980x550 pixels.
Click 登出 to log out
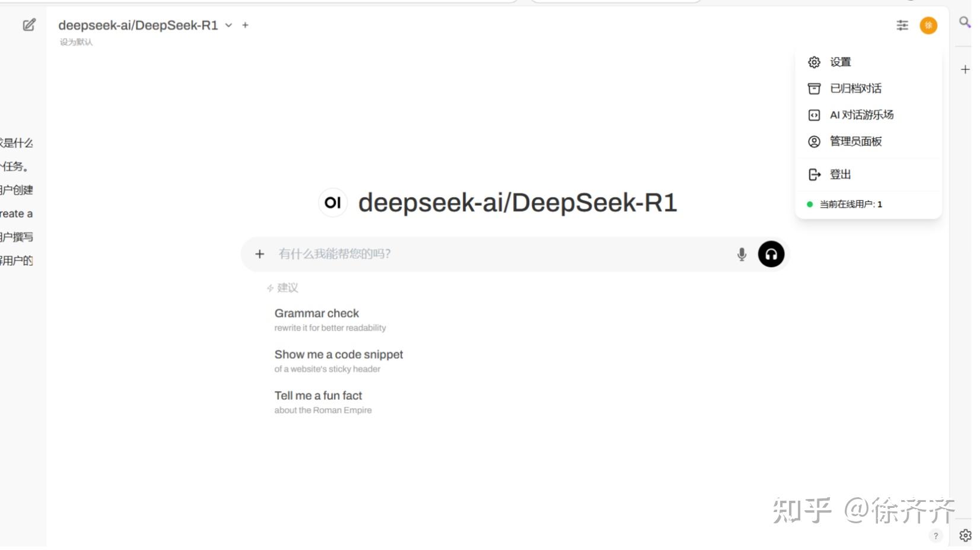point(839,174)
